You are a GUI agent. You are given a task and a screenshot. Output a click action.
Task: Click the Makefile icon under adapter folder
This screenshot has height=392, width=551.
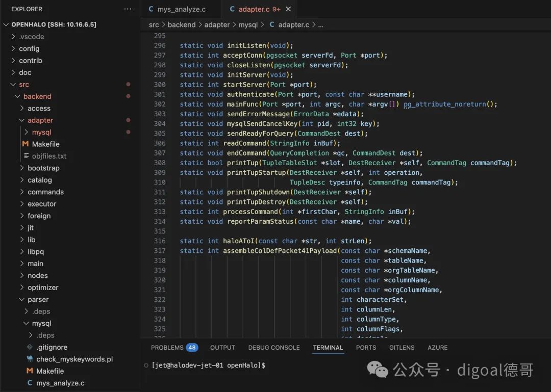pyautogui.click(x=25, y=144)
